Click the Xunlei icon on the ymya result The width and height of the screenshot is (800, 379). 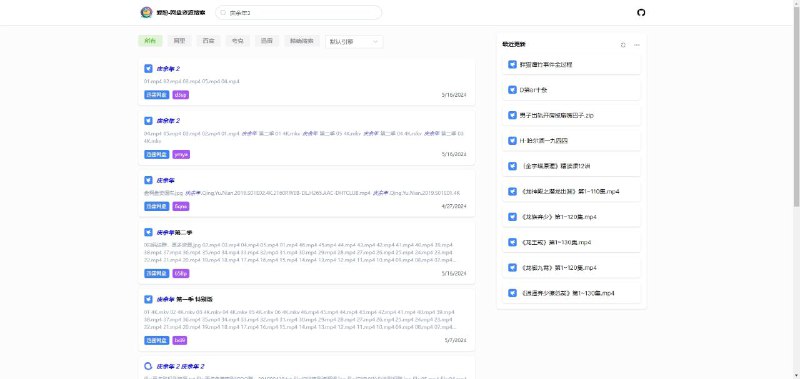pos(148,121)
